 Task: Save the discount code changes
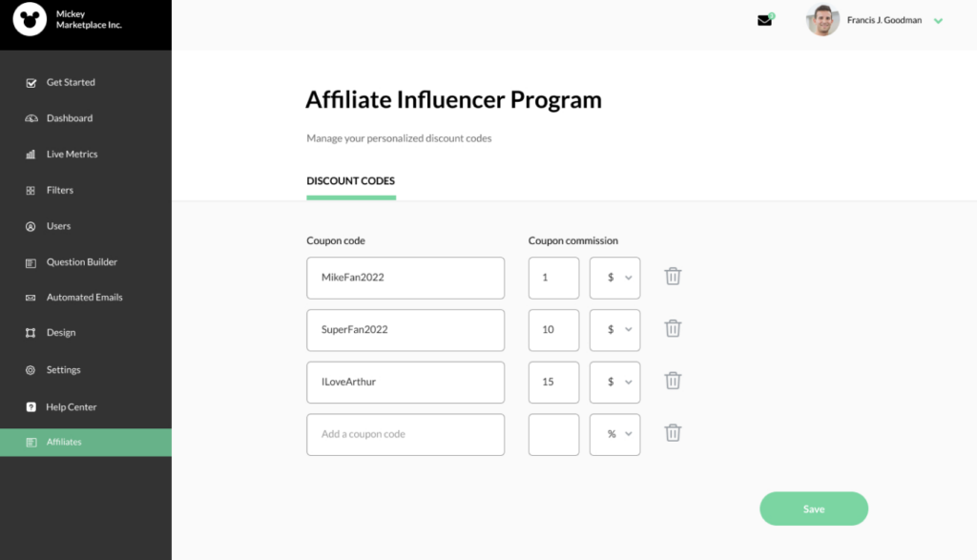(813, 508)
